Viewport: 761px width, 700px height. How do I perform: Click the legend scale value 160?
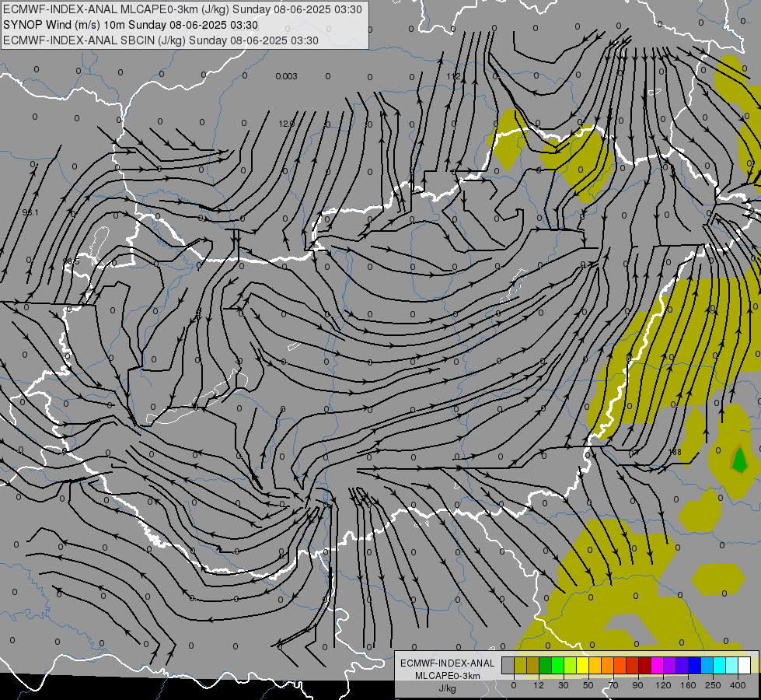688,685
